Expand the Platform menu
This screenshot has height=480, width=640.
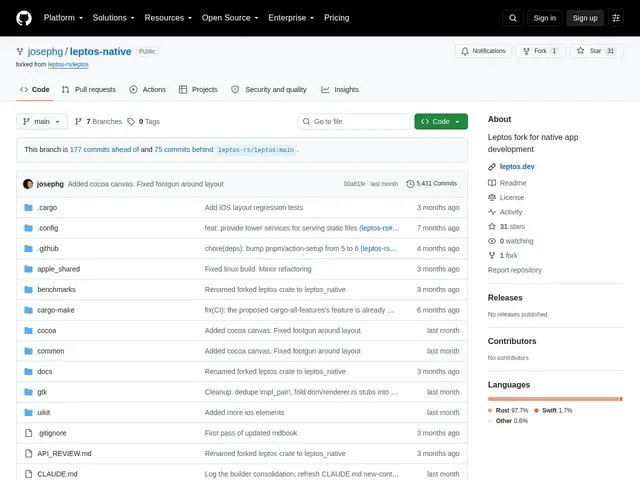[x=63, y=18]
